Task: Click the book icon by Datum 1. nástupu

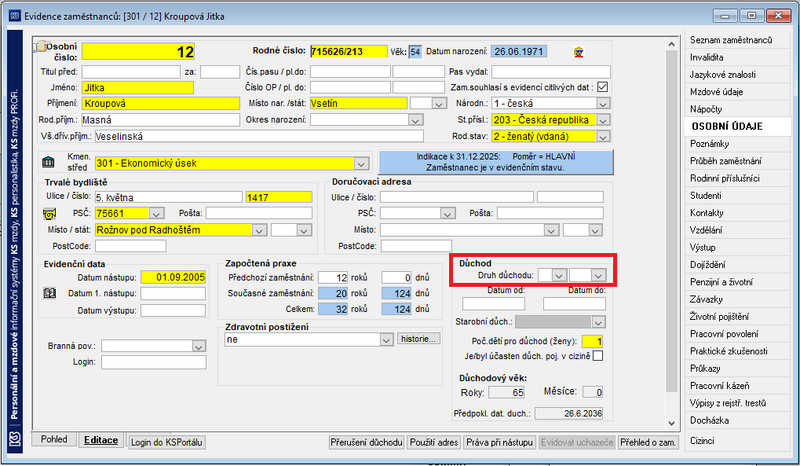Action: tap(49, 293)
